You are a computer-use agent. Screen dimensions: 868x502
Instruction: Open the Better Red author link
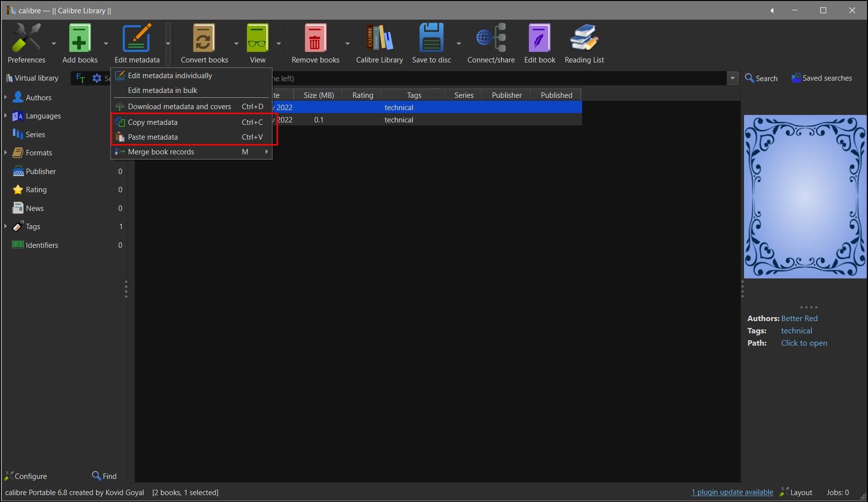point(799,319)
